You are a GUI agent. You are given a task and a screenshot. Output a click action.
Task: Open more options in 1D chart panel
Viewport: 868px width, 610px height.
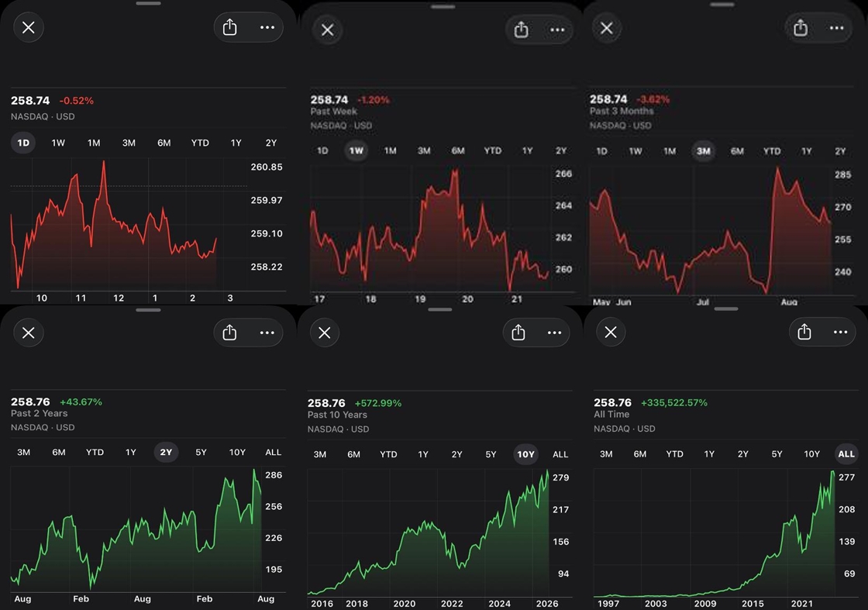pyautogui.click(x=267, y=27)
